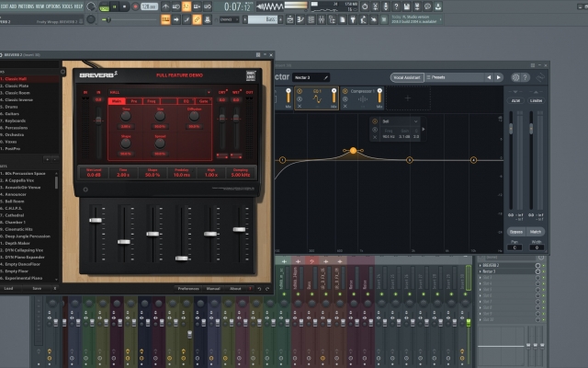
Task: Pause playback using the transport pause button
Action: pyautogui.click(x=114, y=6)
